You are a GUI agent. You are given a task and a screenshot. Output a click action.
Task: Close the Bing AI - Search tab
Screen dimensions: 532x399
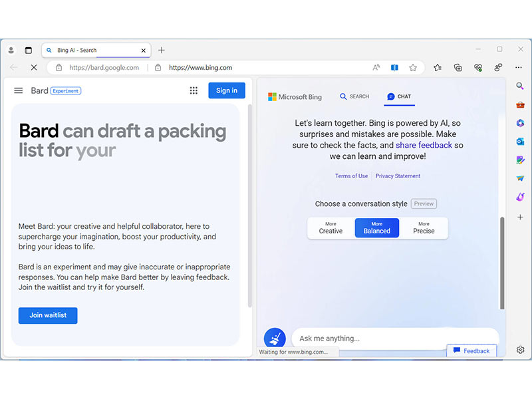point(143,51)
